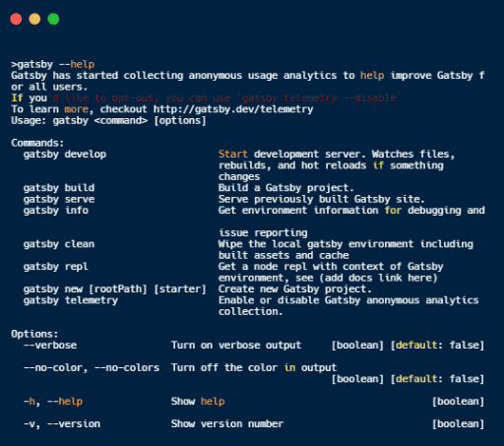504x446 pixels.
Task: Click the '--verbose' option
Action: 50,346
